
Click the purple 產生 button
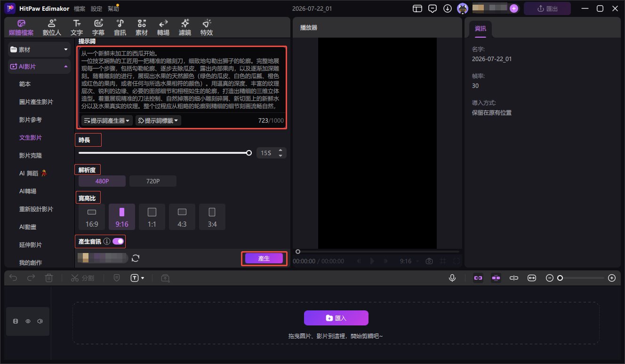[264, 258]
